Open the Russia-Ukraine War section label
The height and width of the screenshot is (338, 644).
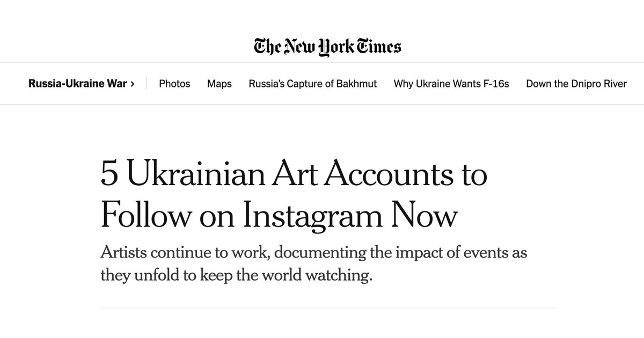[78, 84]
